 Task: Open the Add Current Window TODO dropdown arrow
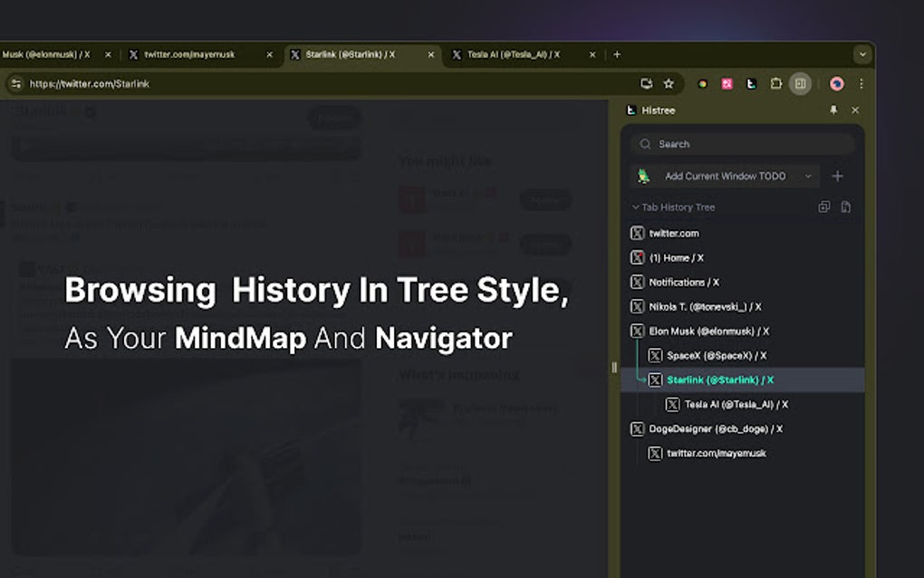pyautogui.click(x=808, y=176)
